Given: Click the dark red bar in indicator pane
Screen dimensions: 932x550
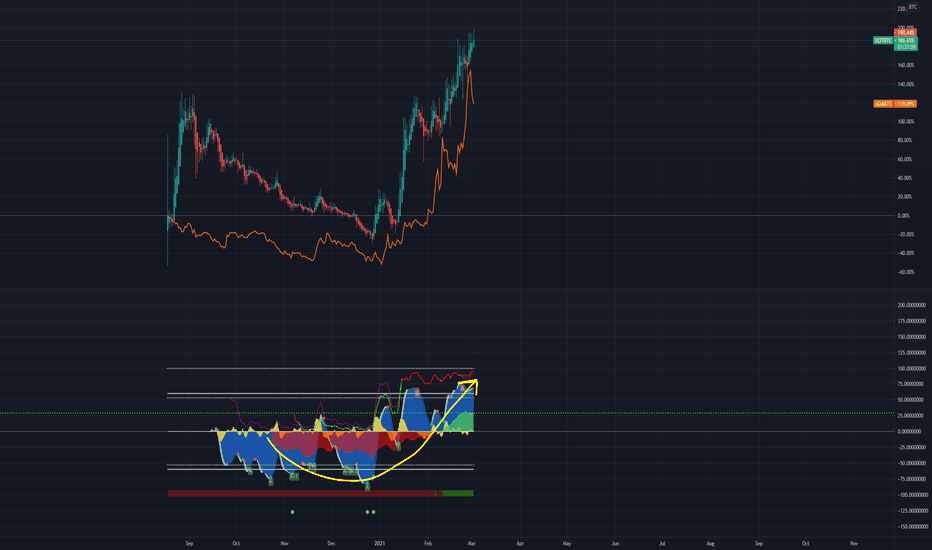Looking at the screenshot, I should coord(301,493).
